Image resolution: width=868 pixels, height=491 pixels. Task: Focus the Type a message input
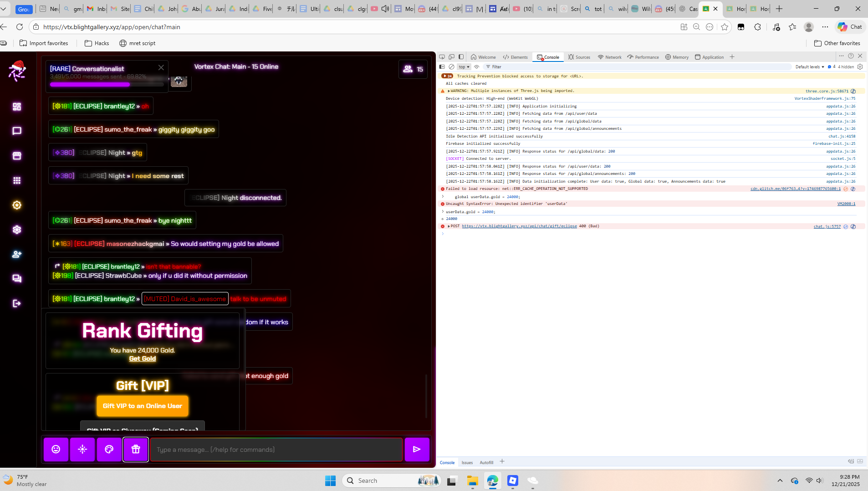click(x=276, y=450)
